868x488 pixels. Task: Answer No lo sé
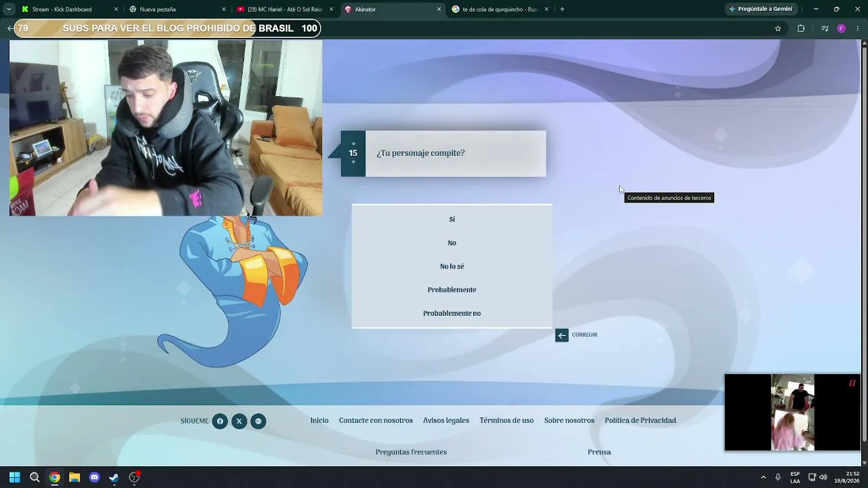pyautogui.click(x=452, y=266)
